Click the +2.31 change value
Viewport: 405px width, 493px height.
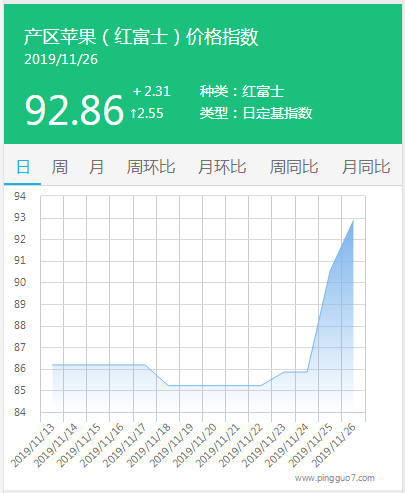tap(152, 91)
